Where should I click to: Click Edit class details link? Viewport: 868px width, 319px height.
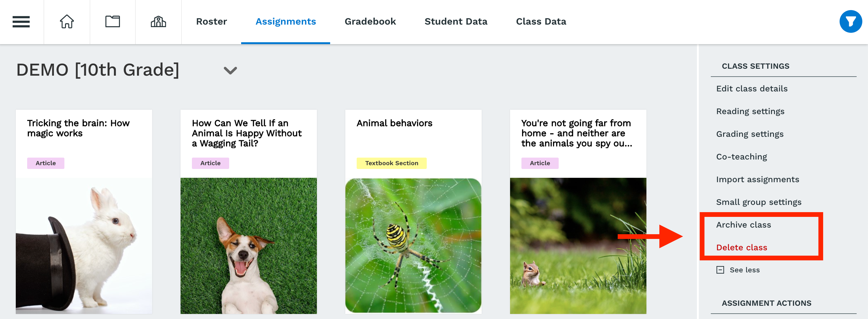point(752,89)
